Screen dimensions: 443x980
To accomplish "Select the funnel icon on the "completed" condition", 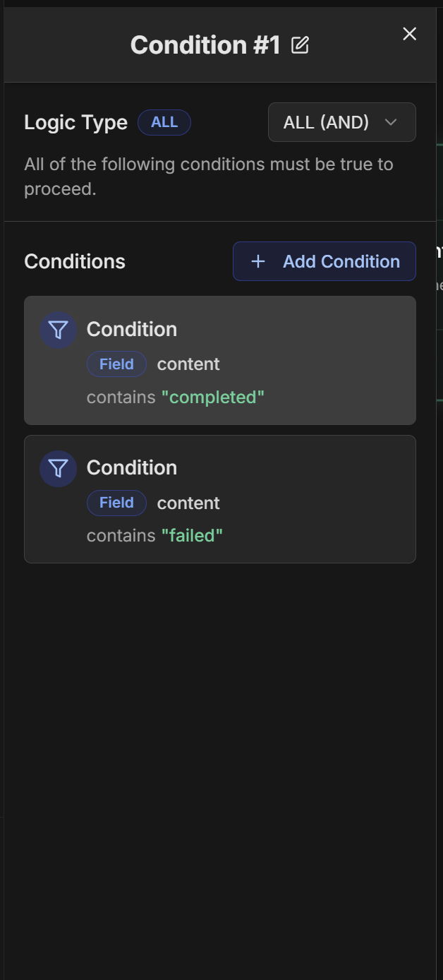I will coord(58,329).
